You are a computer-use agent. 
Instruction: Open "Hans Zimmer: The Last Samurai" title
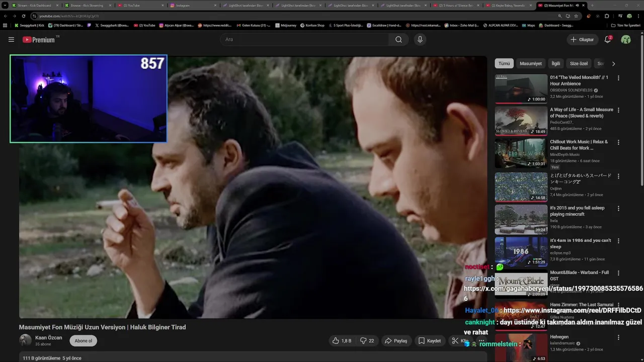[x=581, y=305]
